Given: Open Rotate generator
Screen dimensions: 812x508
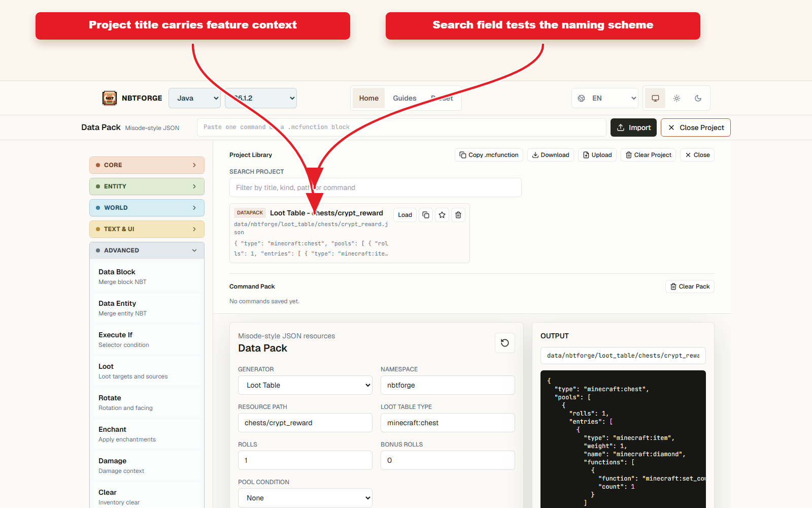Looking at the screenshot, I should click(147, 402).
